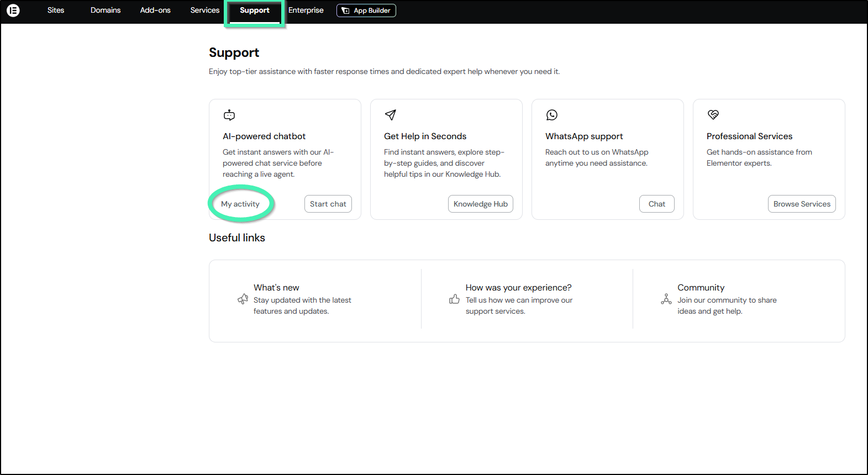This screenshot has width=868, height=475.
Task: Open the Services menu item
Action: [x=205, y=10]
